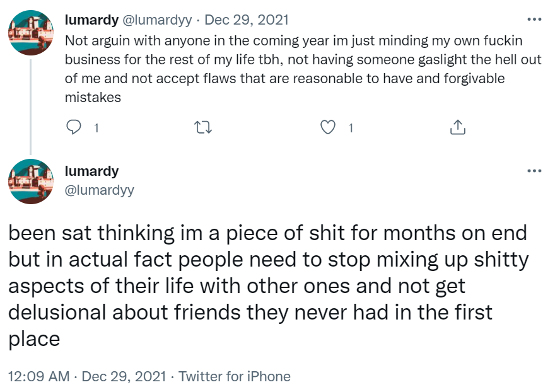Click the 12:09 AM timestamp
The width and height of the screenshot is (555, 392).
(x=39, y=377)
